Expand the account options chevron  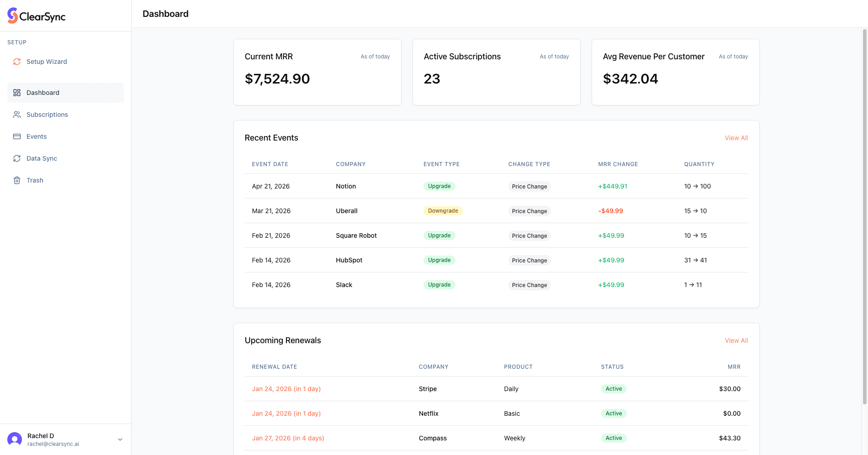point(120,439)
